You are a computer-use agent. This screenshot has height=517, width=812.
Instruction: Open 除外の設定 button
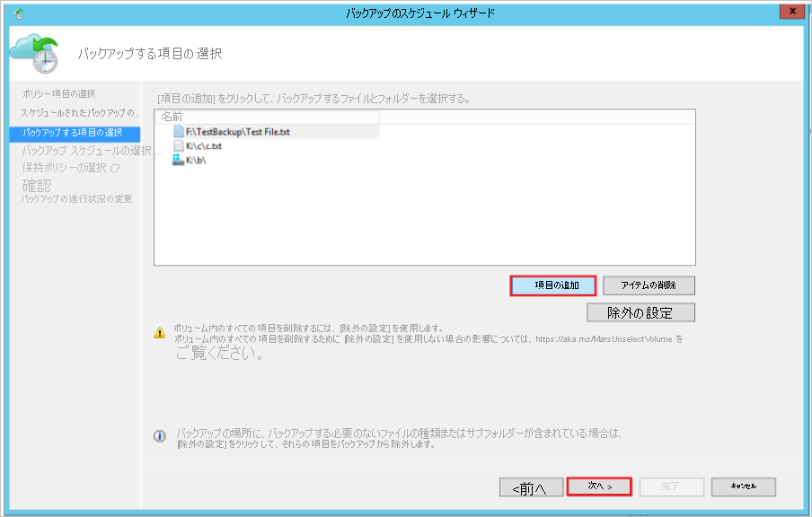640,312
